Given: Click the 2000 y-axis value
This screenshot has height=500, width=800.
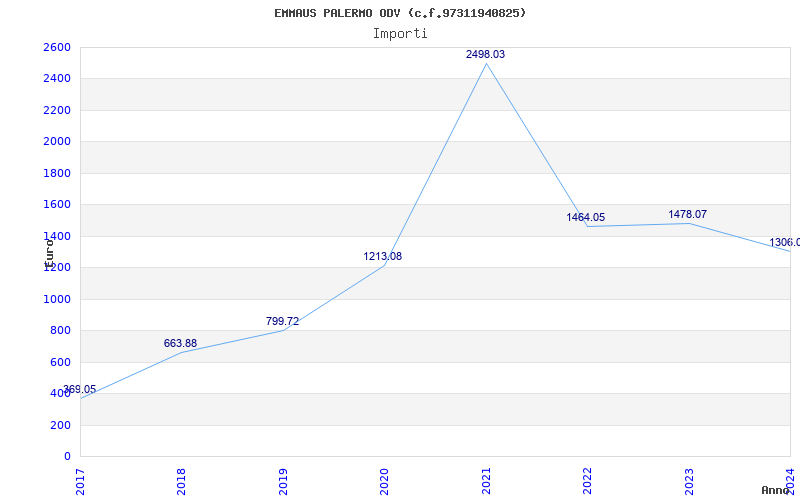Looking at the screenshot, I should click(57, 142).
